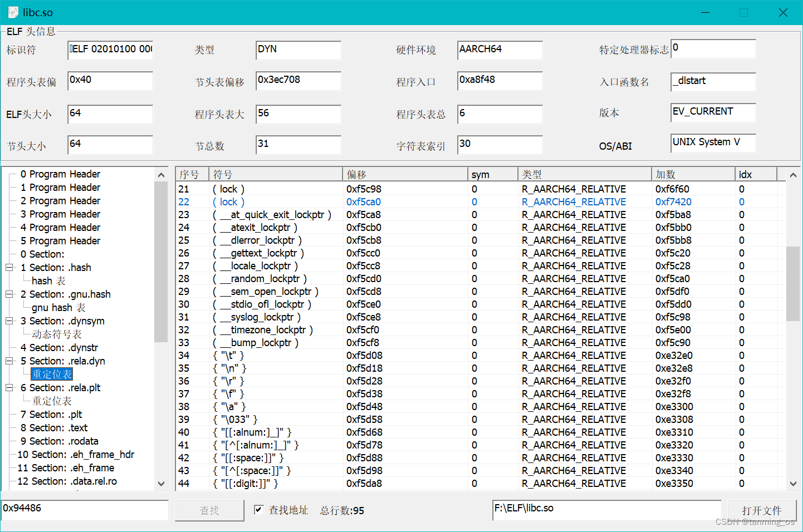Image resolution: width=803 pixels, height=532 pixels.
Task: Click the 字符表索引 field showing 30
Action: 500,145
